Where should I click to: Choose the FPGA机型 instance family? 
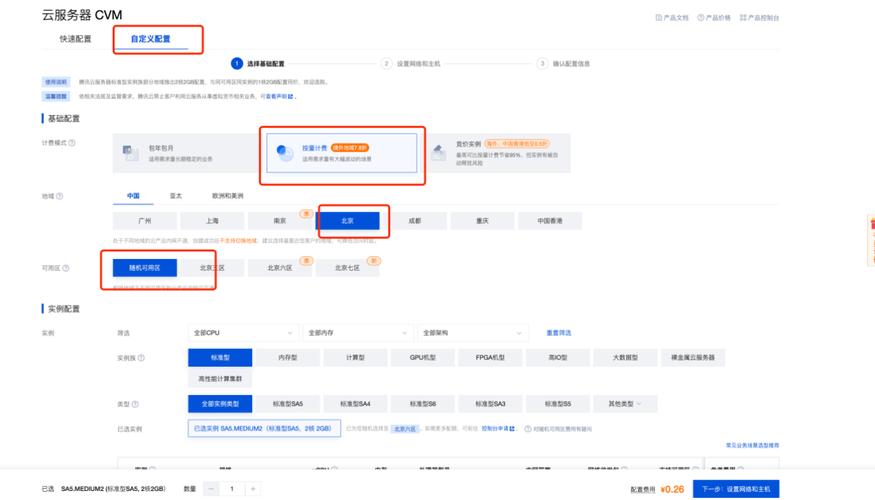coord(490,358)
